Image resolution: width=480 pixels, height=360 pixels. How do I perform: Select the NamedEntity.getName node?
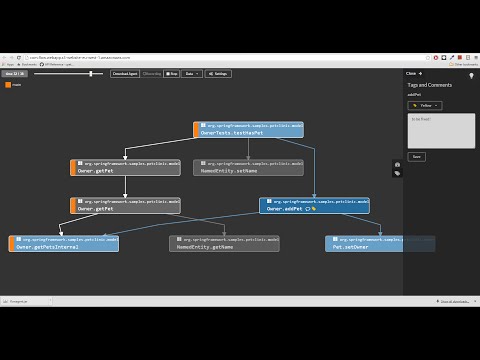pos(224,243)
